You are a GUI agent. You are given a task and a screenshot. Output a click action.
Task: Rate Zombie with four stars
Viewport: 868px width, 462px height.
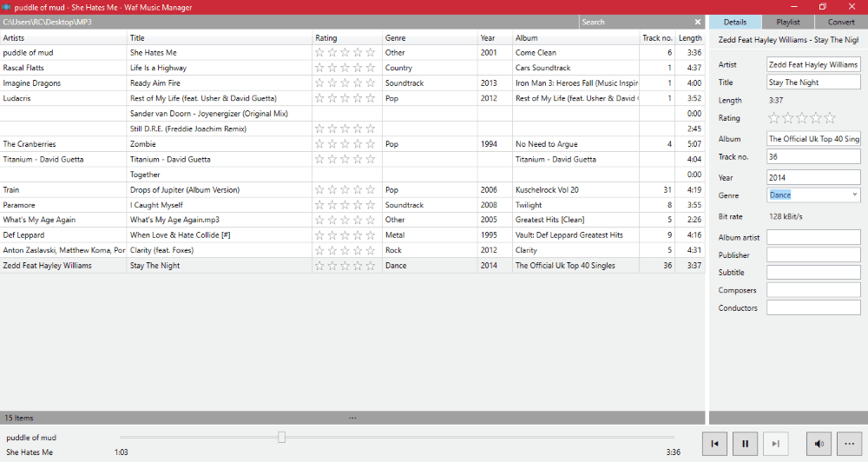[358, 144]
